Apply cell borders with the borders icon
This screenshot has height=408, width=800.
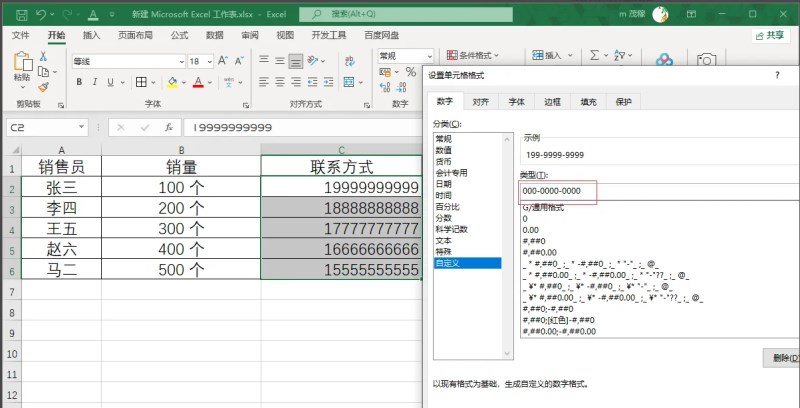[x=141, y=82]
